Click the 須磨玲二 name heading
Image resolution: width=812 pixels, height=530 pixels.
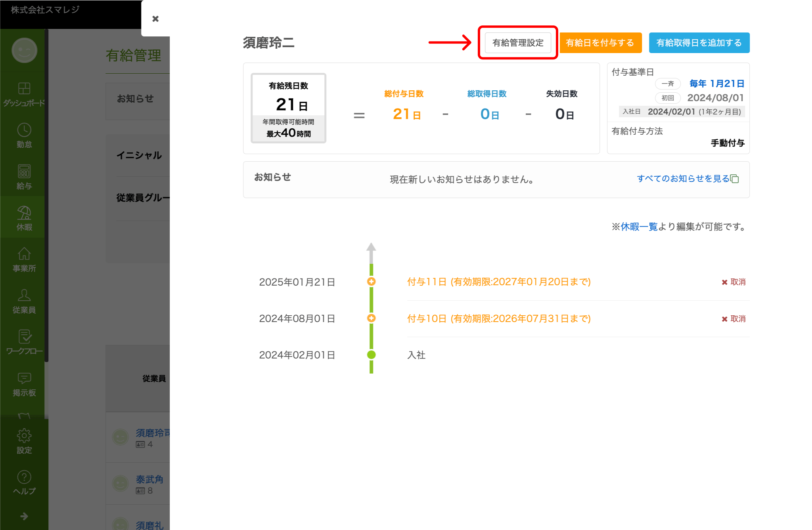(x=268, y=43)
